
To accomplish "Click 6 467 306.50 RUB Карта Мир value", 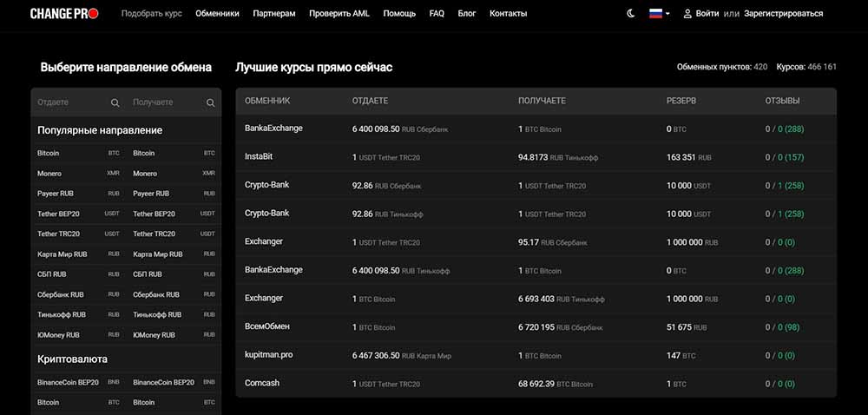I will [x=401, y=356].
